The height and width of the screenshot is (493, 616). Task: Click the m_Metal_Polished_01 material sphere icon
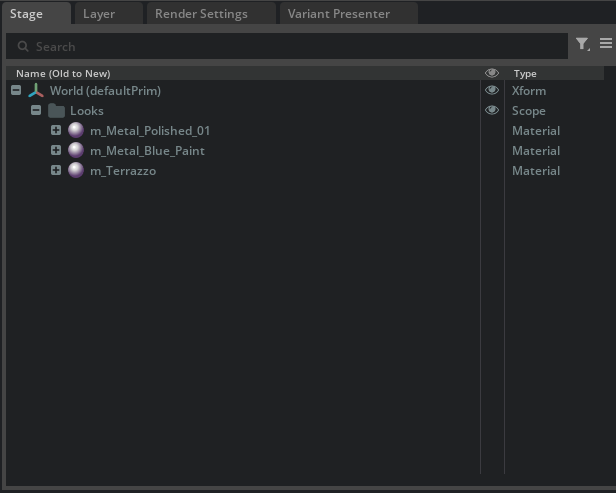pyautogui.click(x=76, y=131)
